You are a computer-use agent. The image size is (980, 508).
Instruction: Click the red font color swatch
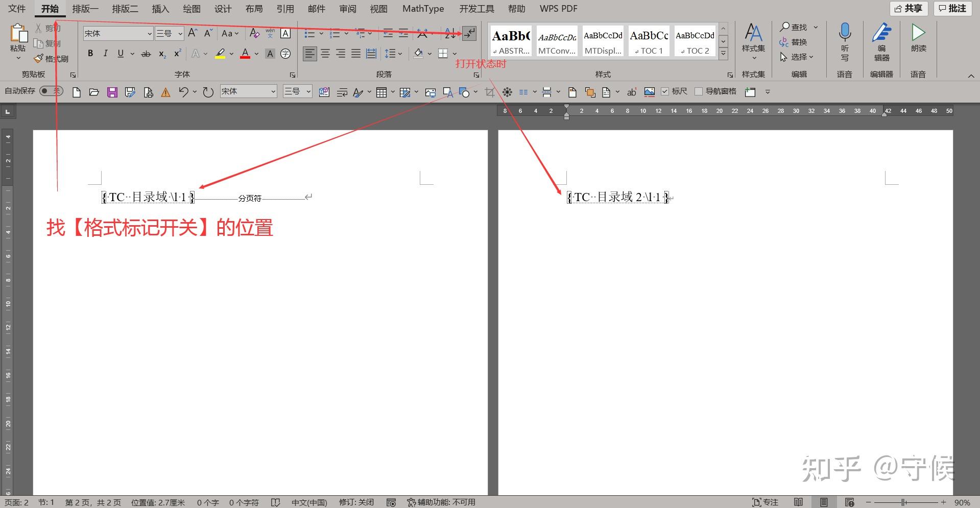(x=245, y=54)
